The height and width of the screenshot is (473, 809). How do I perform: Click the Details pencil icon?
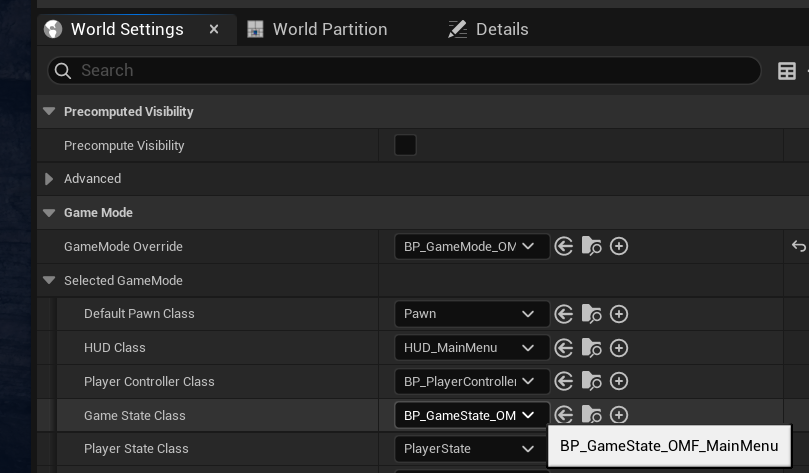click(457, 29)
